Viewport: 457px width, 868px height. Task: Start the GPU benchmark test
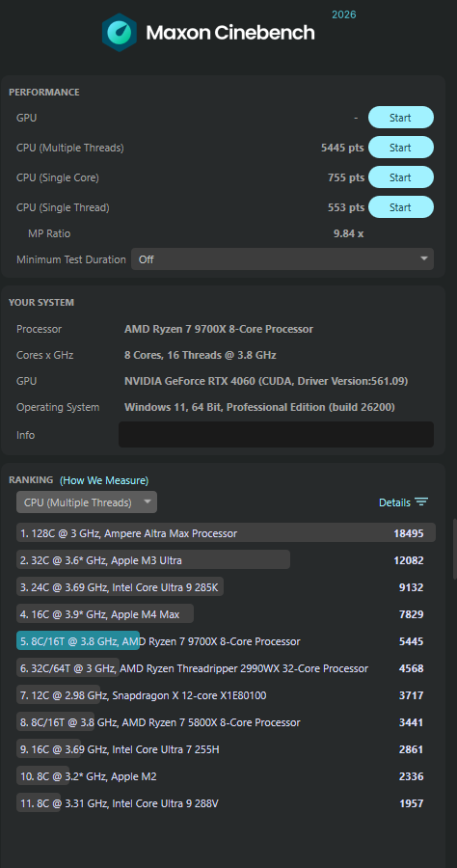coord(400,118)
